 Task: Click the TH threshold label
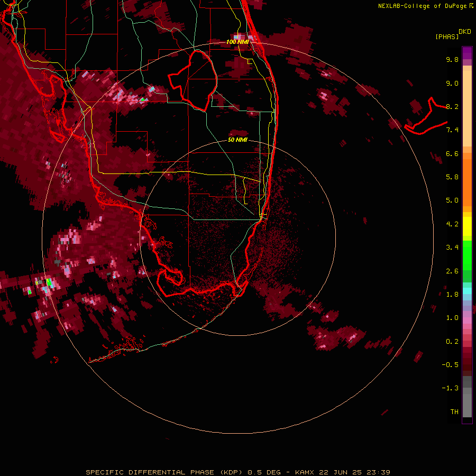454,412
